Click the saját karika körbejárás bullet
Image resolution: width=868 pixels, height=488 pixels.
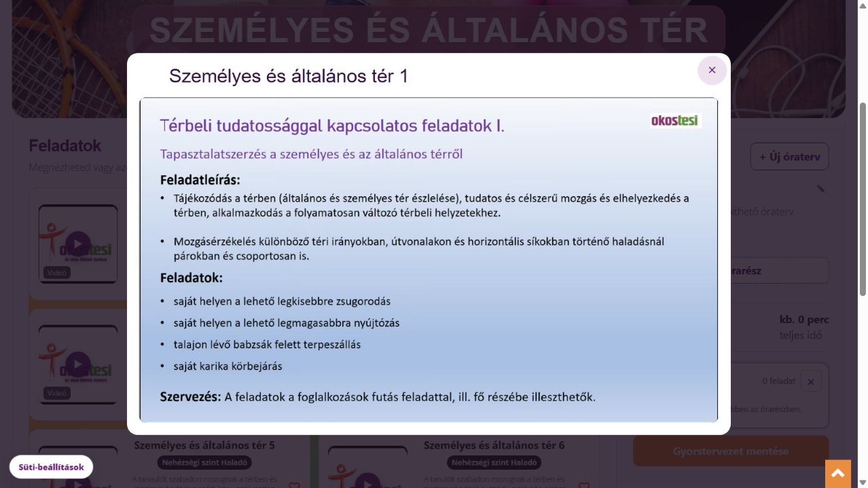228,367
